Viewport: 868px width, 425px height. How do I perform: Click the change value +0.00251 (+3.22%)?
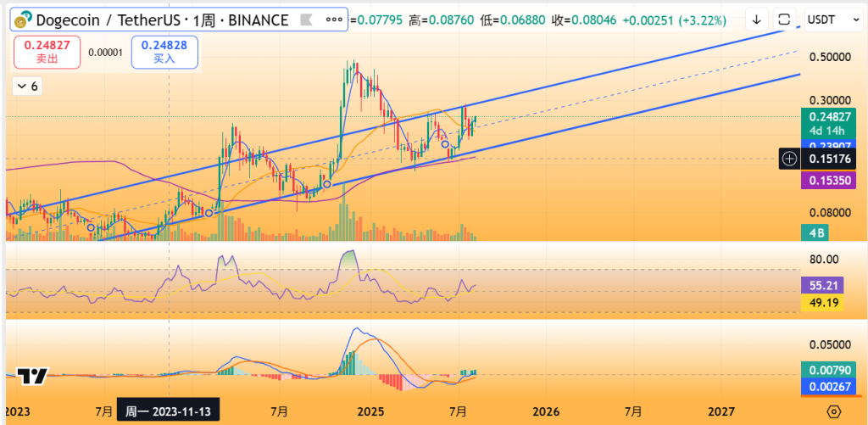(x=674, y=21)
